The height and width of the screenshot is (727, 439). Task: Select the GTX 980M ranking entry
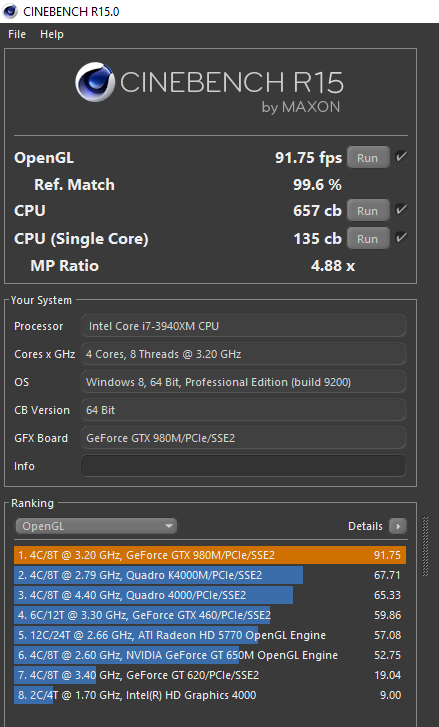pos(210,555)
